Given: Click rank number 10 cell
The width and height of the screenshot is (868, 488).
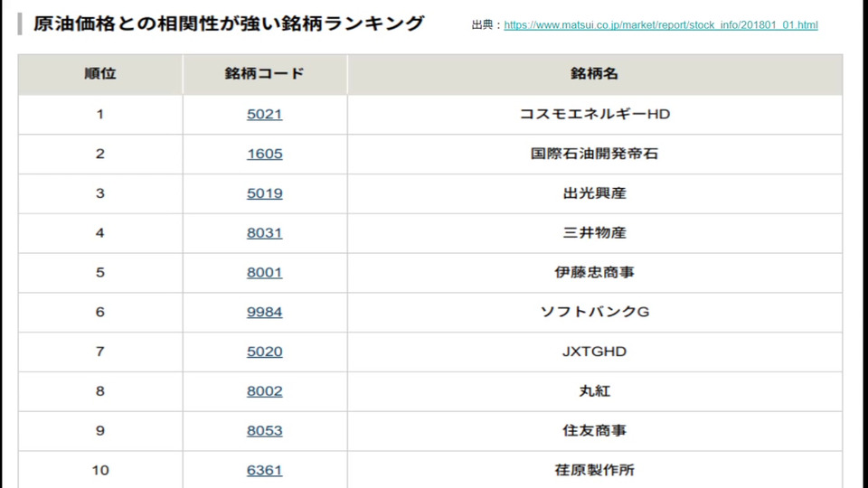Looking at the screenshot, I should pyautogui.click(x=100, y=470).
